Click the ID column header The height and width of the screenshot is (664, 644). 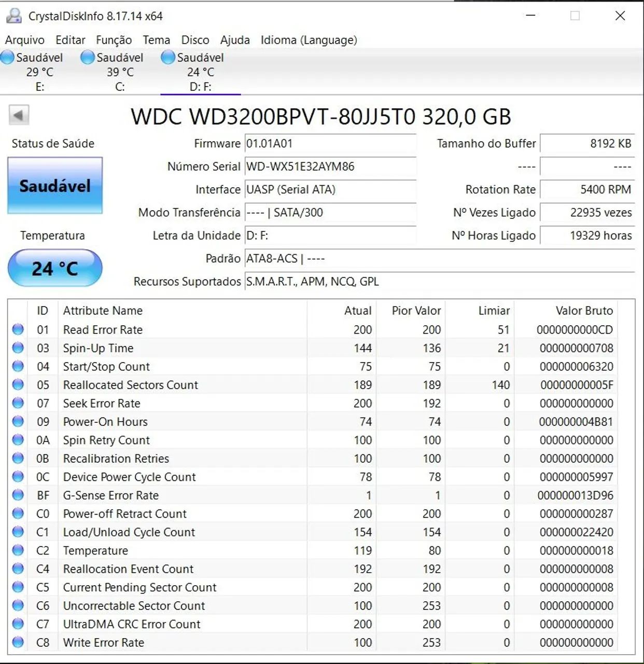click(x=43, y=311)
